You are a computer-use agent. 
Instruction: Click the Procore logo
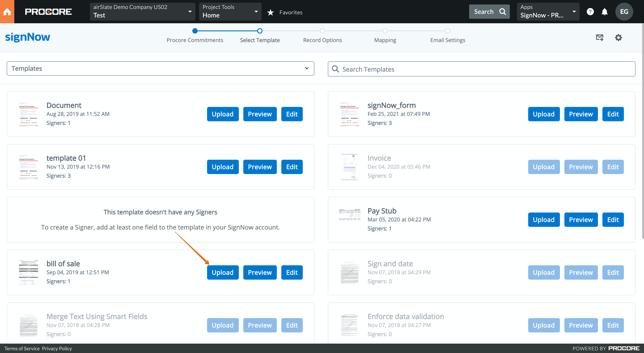[x=48, y=12]
